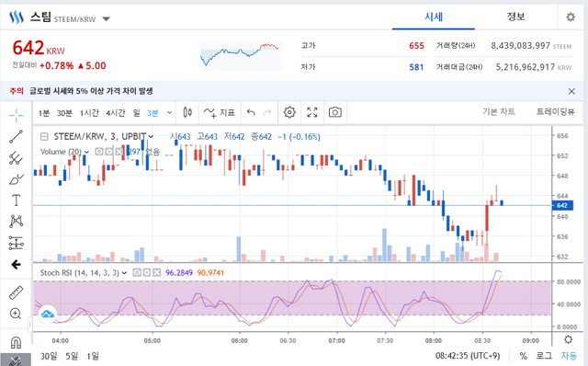Viewport: 588px width, 366px height.
Task: Select the 4시간 interval
Action: click(116, 112)
